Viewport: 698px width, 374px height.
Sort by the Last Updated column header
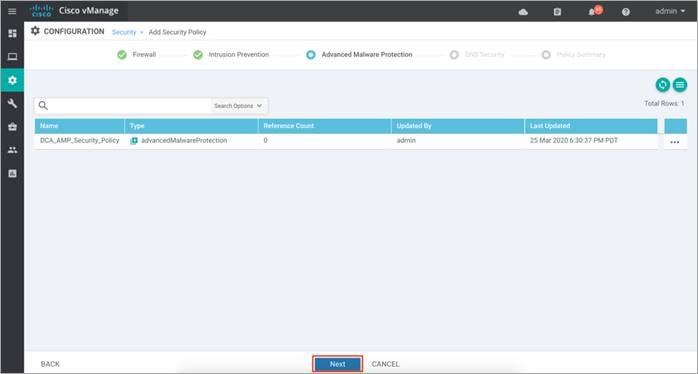pos(591,126)
